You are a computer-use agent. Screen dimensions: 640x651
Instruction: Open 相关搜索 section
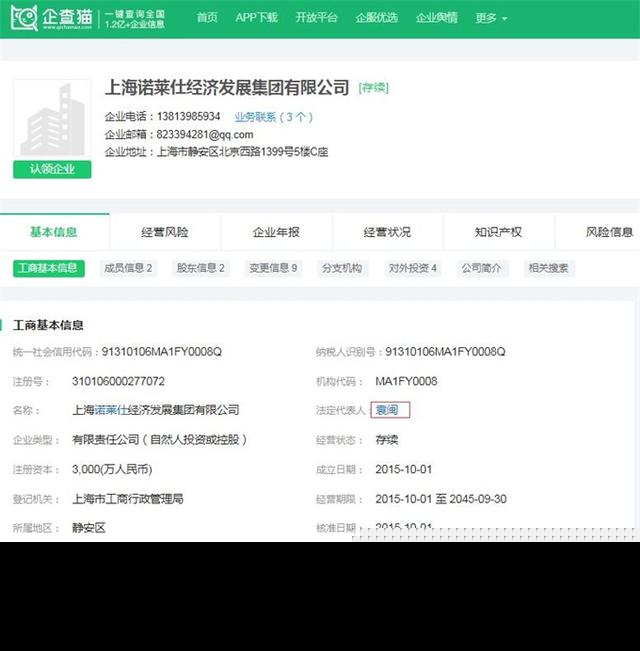[549, 268]
